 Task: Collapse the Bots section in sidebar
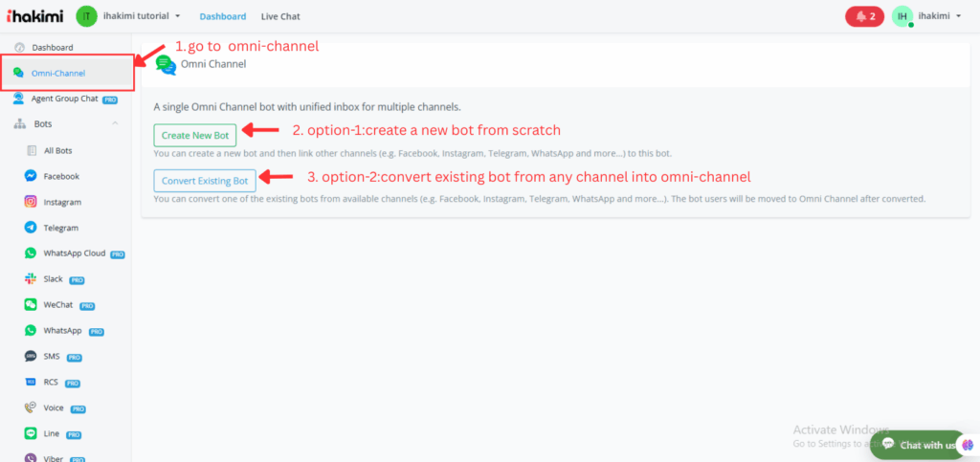[x=115, y=124]
